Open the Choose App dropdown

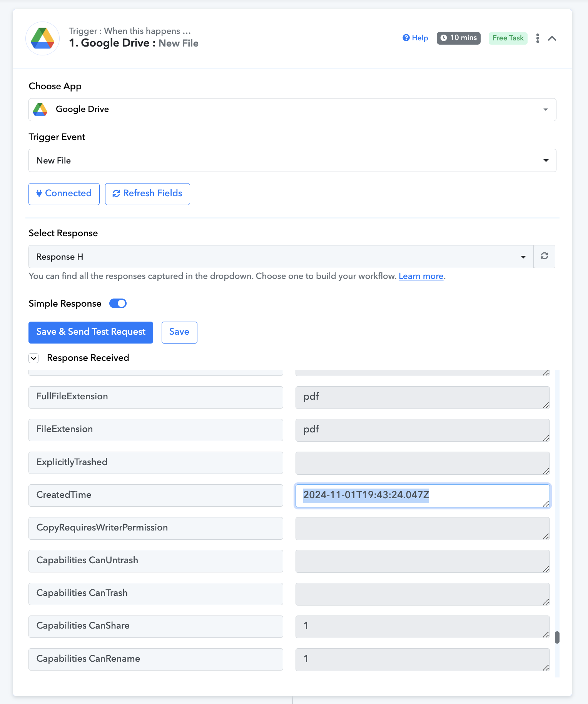tap(292, 110)
